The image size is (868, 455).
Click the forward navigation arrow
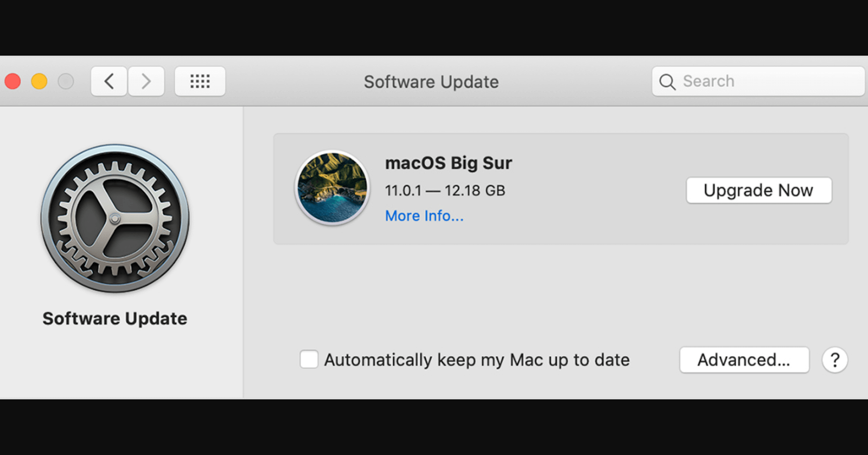(146, 81)
